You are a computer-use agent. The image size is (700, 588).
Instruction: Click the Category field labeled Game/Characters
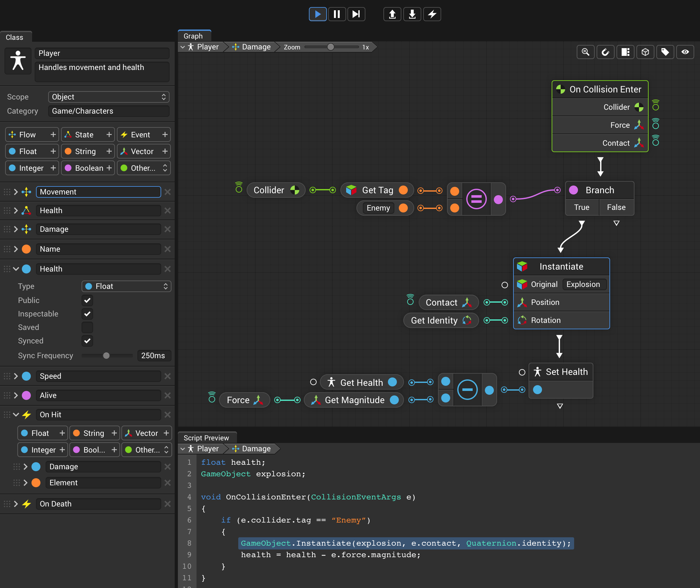[109, 111]
